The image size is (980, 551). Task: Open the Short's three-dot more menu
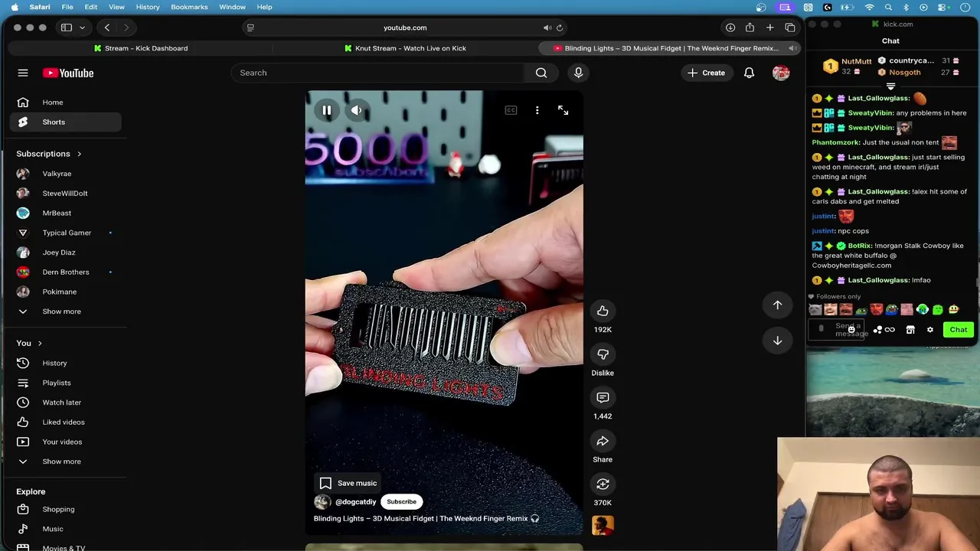537,110
